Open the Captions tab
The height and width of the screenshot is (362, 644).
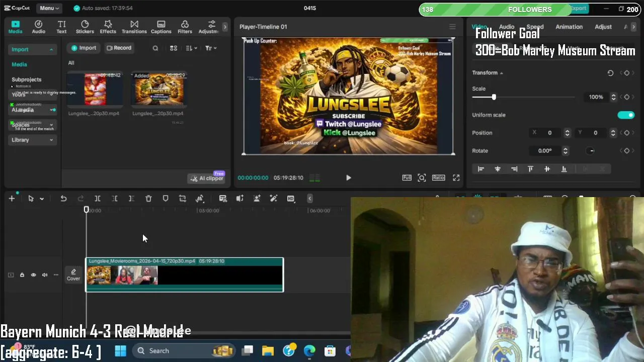point(161,27)
